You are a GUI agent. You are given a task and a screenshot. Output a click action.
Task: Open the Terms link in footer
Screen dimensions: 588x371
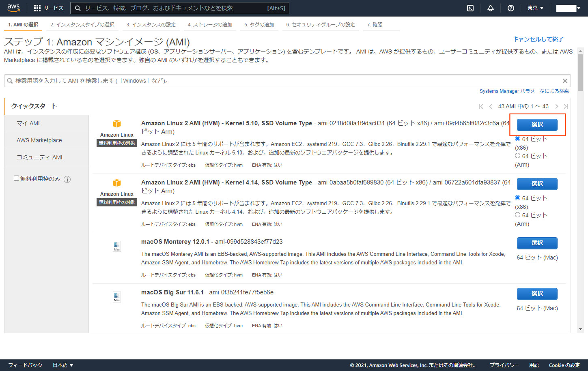pos(534,365)
